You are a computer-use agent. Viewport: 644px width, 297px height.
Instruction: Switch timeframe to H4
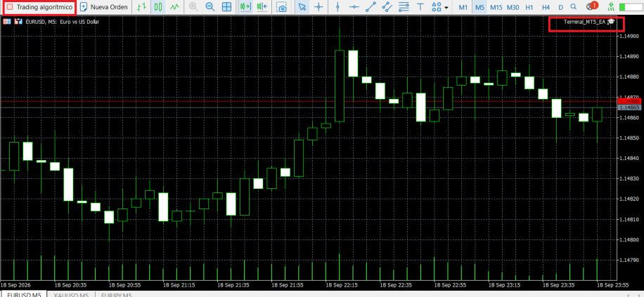[x=546, y=8]
